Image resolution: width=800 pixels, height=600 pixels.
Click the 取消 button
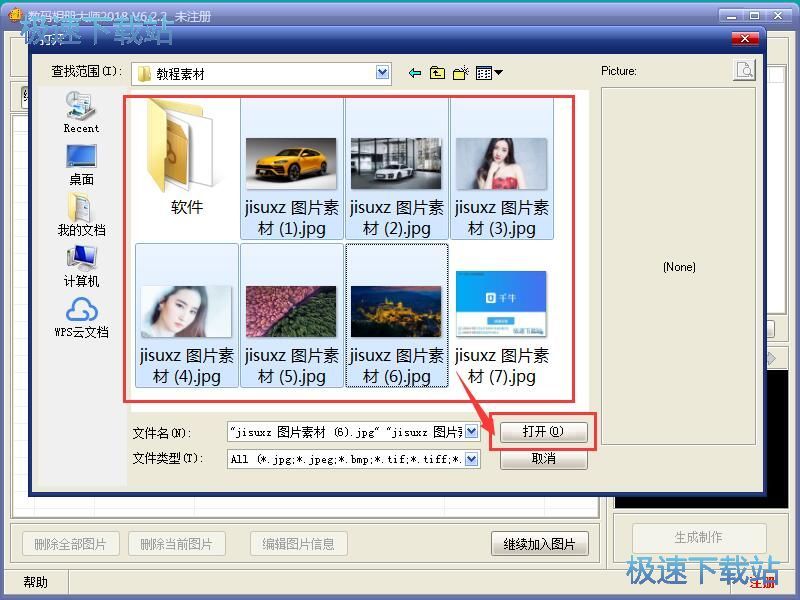tap(543, 459)
